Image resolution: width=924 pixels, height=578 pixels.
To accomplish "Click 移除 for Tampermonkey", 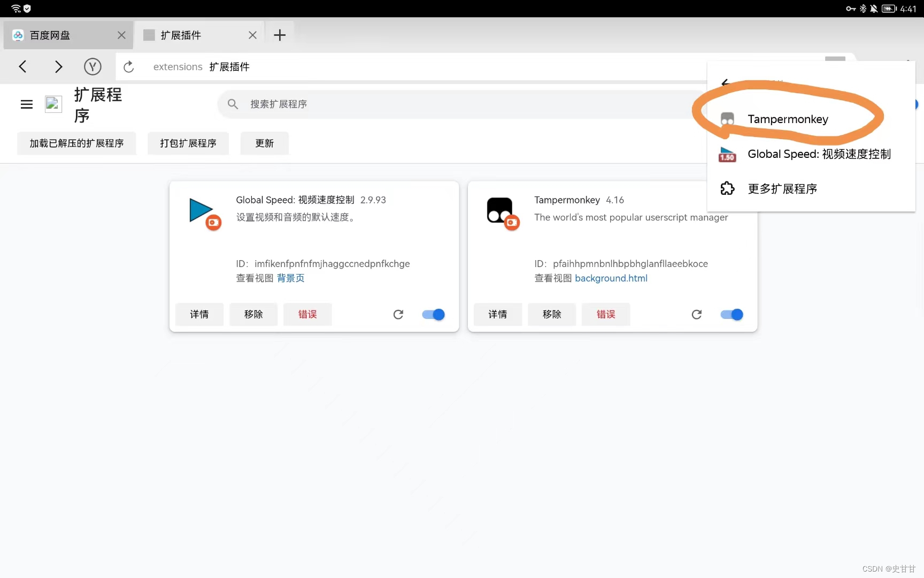I will (552, 315).
